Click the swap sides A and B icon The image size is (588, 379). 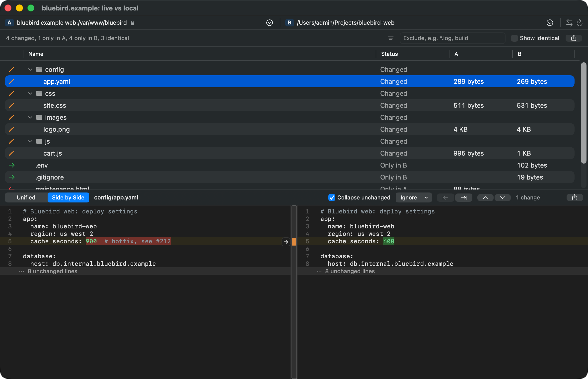coord(569,23)
